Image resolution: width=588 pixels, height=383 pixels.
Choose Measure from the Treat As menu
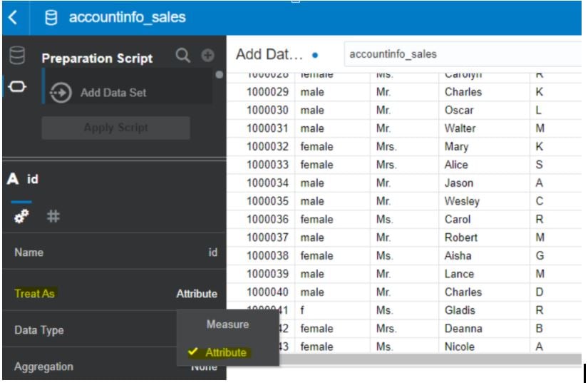tap(227, 324)
